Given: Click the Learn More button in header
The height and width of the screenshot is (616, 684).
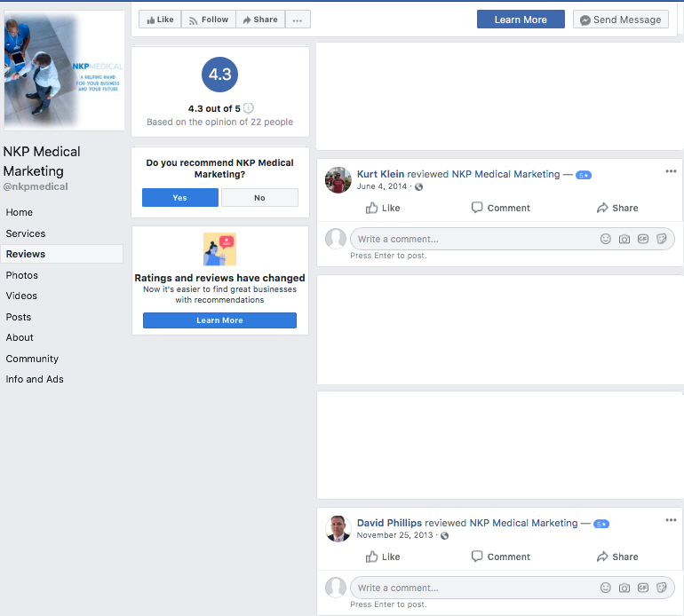Looking at the screenshot, I should pyautogui.click(x=521, y=20).
